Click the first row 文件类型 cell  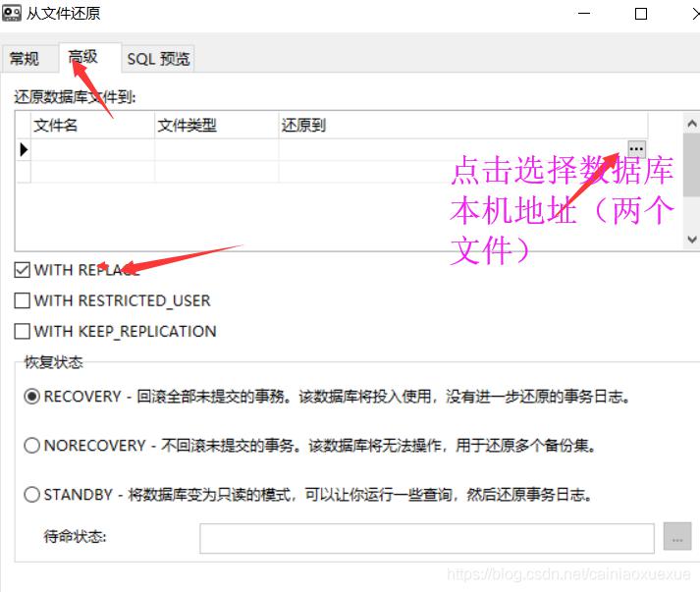tap(217, 149)
